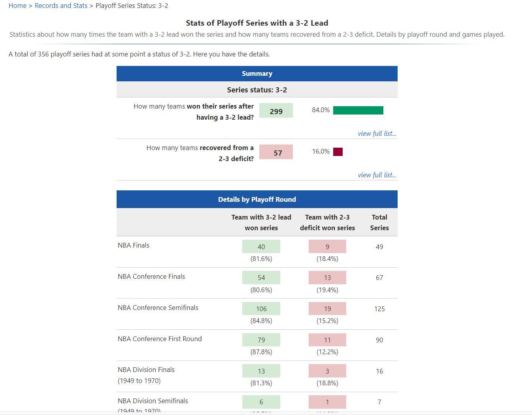Click the red 16.0% bar

(x=338, y=152)
